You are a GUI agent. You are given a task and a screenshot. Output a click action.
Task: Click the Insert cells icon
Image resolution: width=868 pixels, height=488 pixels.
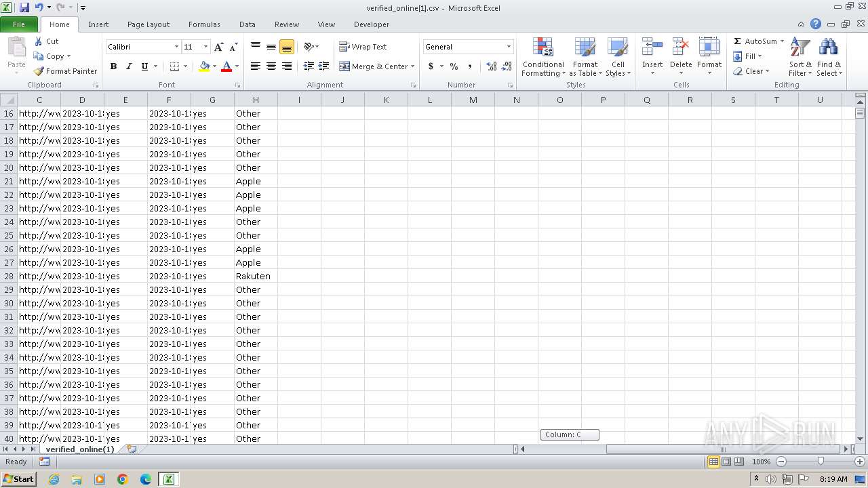tap(652, 48)
